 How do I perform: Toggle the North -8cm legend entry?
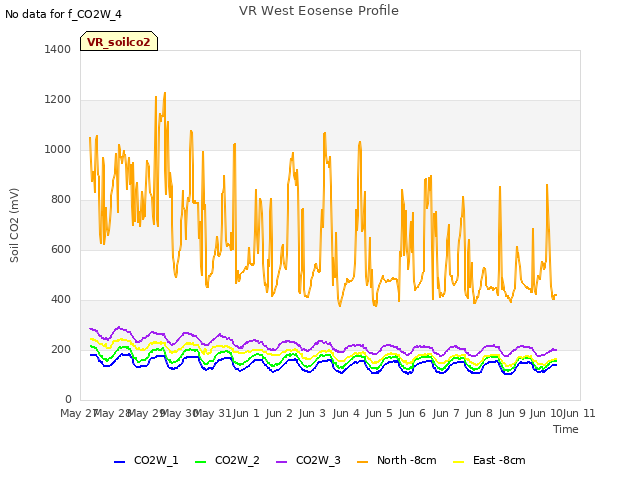pos(397,460)
